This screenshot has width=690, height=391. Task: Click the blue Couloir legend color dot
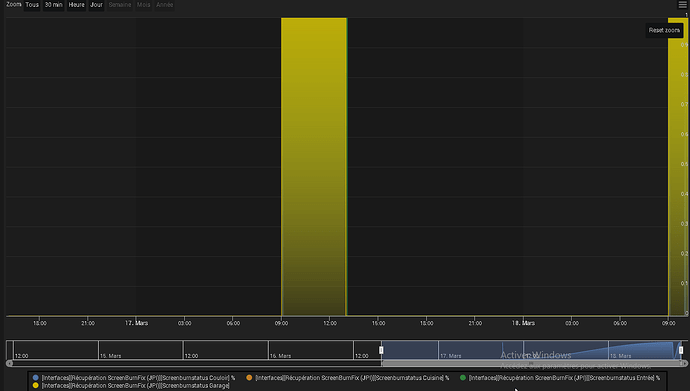[x=36, y=378]
